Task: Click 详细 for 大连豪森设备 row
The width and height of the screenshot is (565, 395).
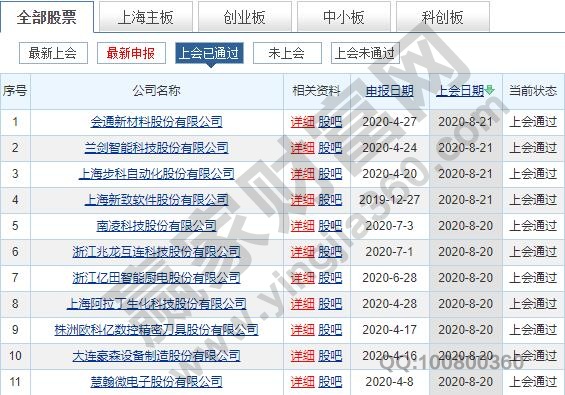Action: pos(303,356)
